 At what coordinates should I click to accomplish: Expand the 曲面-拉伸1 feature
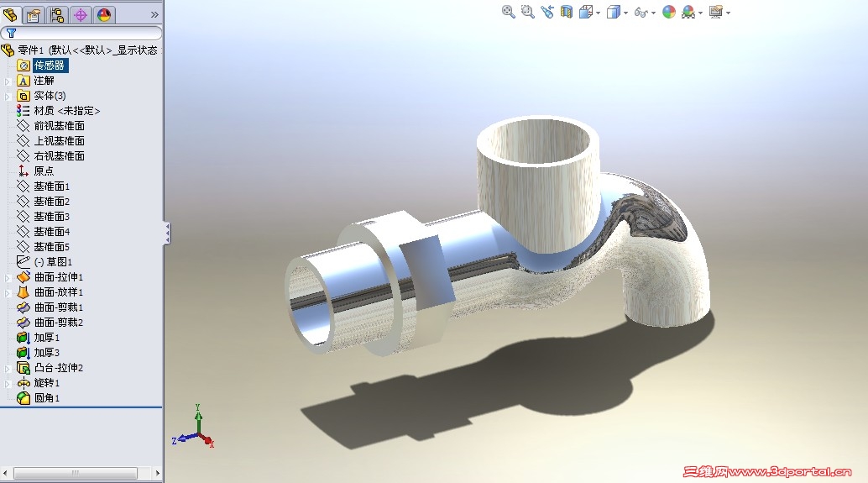8,277
